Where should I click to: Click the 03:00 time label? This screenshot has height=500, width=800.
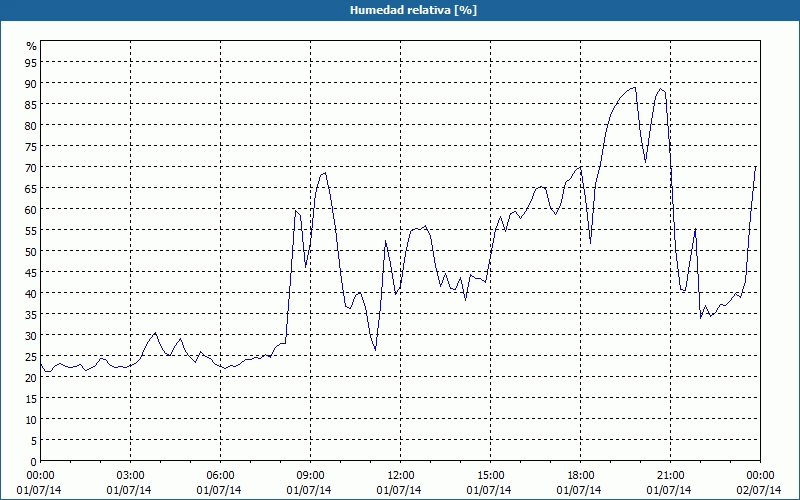click(131, 476)
